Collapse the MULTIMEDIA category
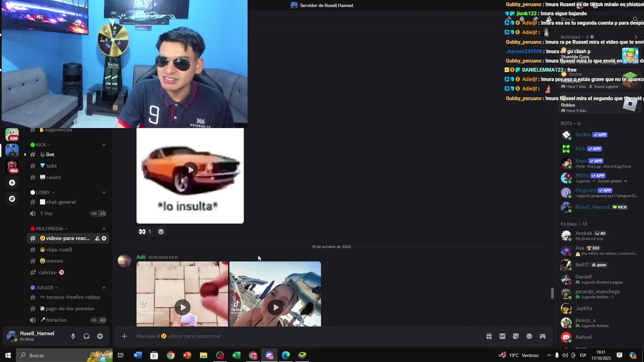Image resolution: width=644 pixels, height=362 pixels. coord(49,229)
